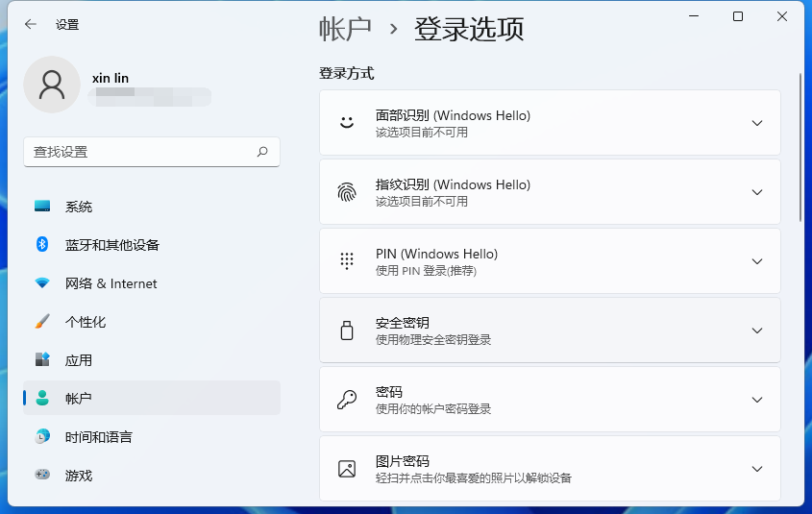This screenshot has width=812, height=514.
Task: Click the search magnifier icon
Action: point(262,152)
